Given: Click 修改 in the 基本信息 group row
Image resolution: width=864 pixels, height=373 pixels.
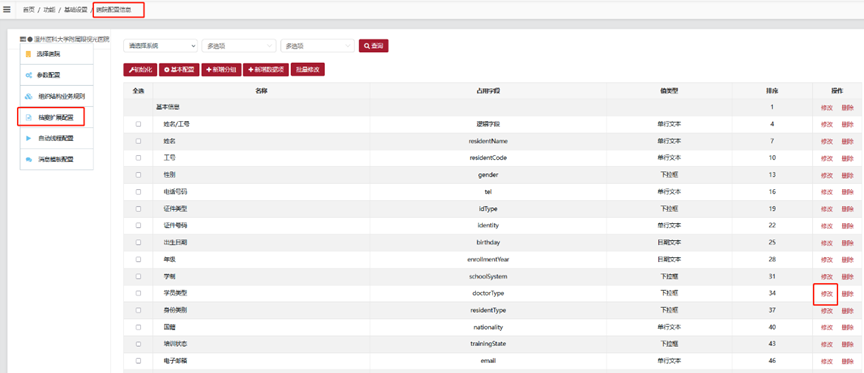Looking at the screenshot, I should 827,108.
